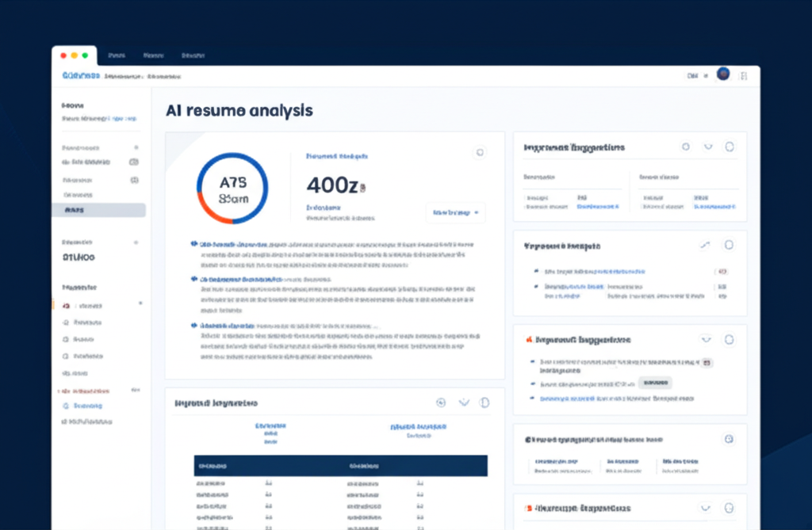
Task: Click the small gray button in the third right panel
Action: 655,382
